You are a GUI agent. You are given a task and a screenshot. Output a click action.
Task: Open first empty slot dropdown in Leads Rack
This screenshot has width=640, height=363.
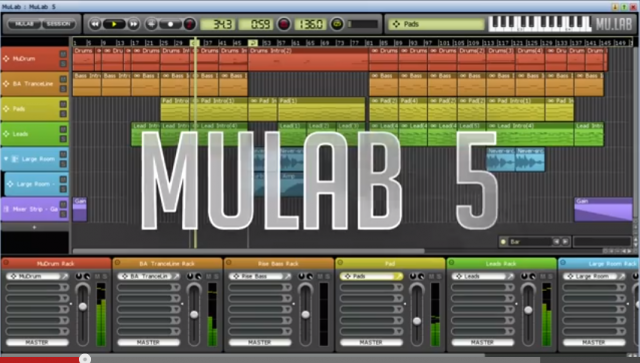click(510, 287)
